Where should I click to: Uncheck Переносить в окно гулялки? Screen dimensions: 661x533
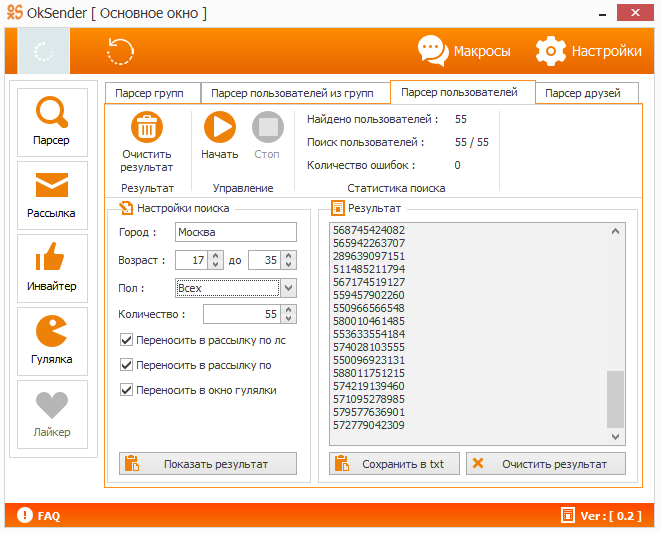(126, 390)
